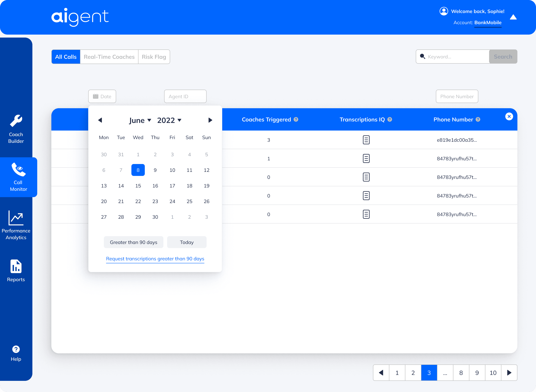This screenshot has height=392, width=536.
Task: Expand the June month dropdown
Action: tap(140, 120)
